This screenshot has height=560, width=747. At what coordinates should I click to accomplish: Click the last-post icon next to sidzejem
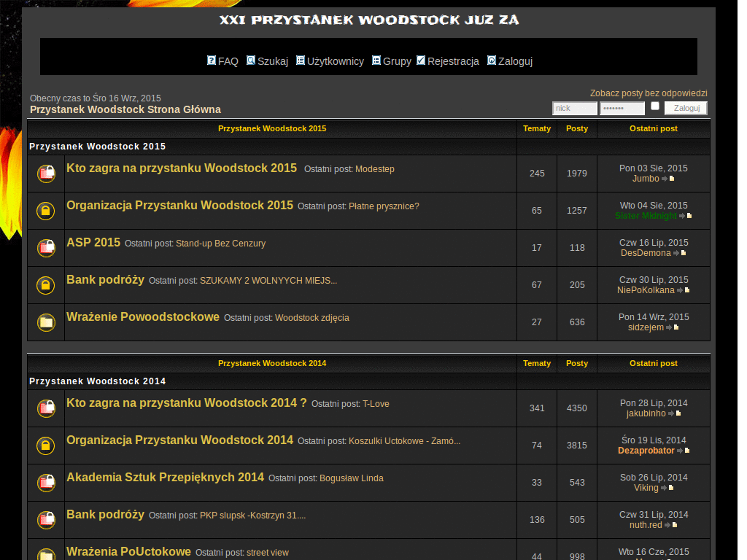tap(673, 327)
